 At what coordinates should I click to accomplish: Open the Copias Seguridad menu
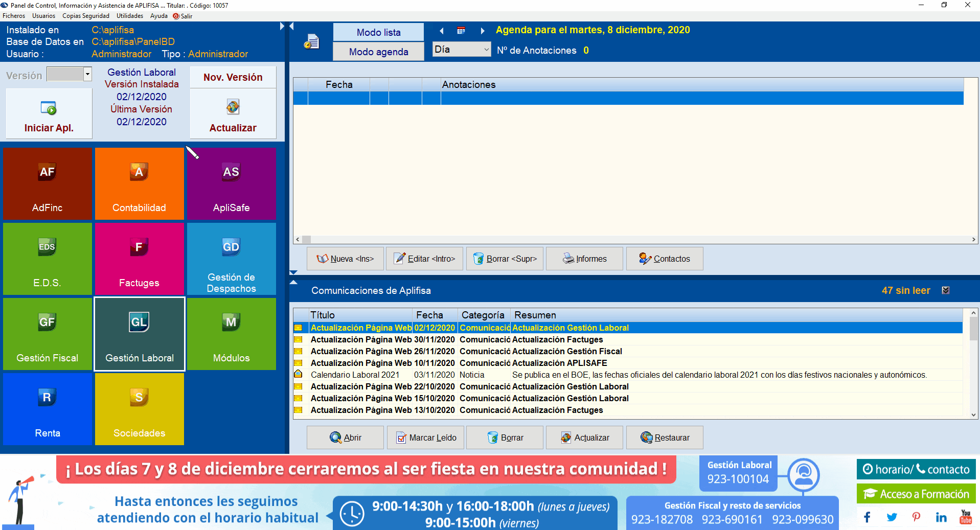pos(86,16)
